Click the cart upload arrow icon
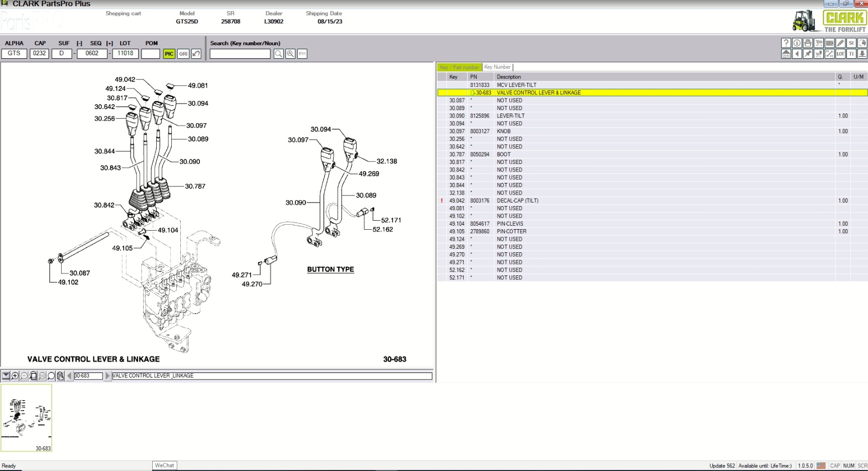This screenshot has width=868, height=471. tap(819, 54)
